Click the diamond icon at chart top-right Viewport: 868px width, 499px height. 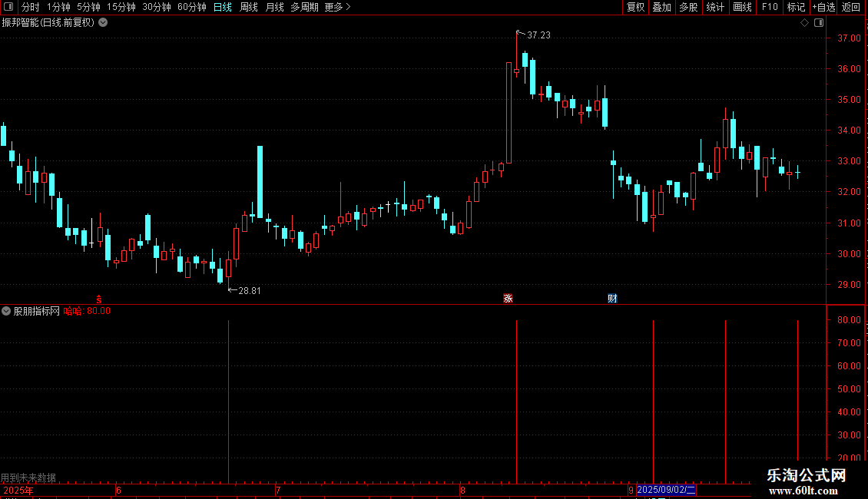(805, 23)
